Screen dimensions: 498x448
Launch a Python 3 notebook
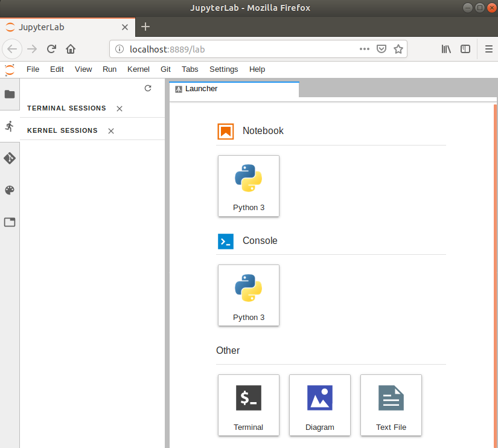click(x=249, y=186)
